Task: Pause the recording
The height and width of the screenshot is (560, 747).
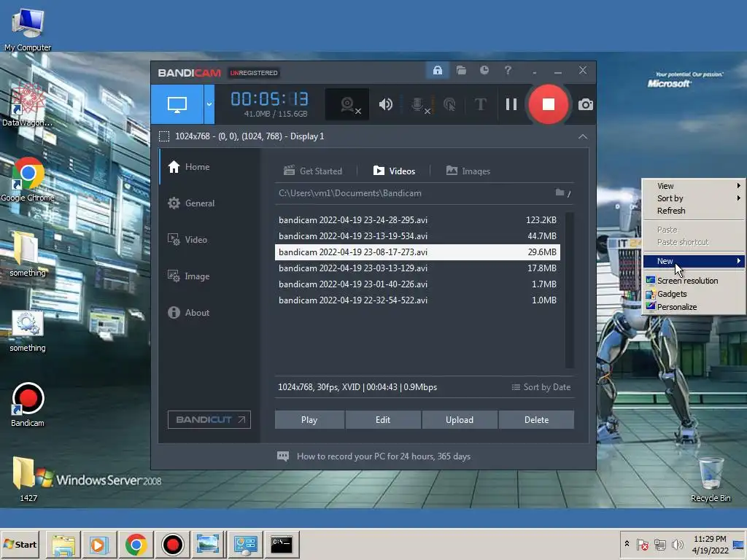Action: pyautogui.click(x=511, y=104)
